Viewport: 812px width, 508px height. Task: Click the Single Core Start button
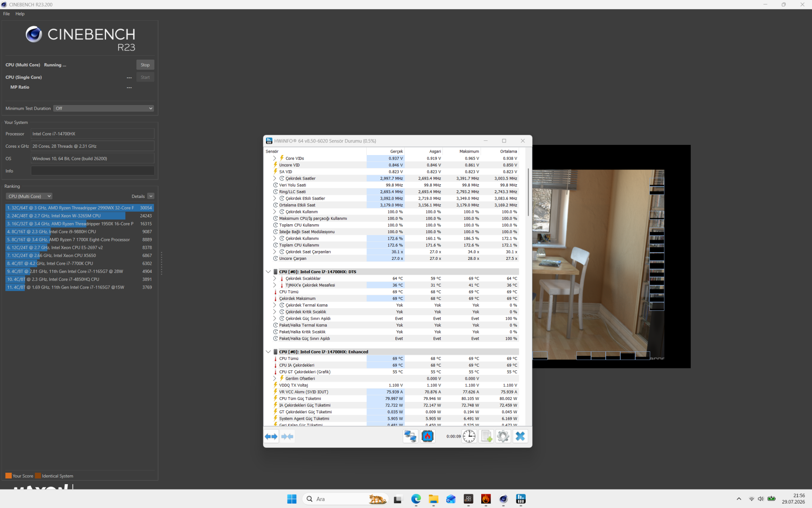145,77
